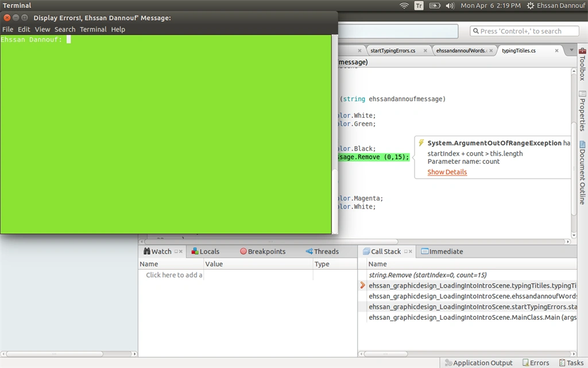Viewport: 588px width, 368px height.
Task: Open the sound volume indicator
Action: [x=450, y=6]
